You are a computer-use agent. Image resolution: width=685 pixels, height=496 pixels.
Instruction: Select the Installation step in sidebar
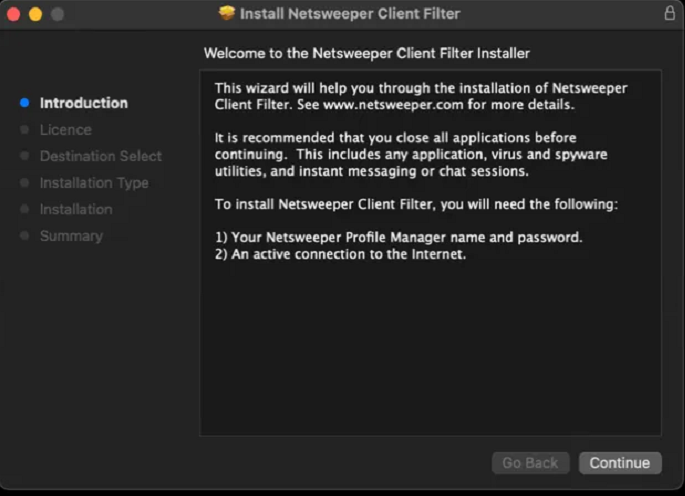[x=76, y=209]
